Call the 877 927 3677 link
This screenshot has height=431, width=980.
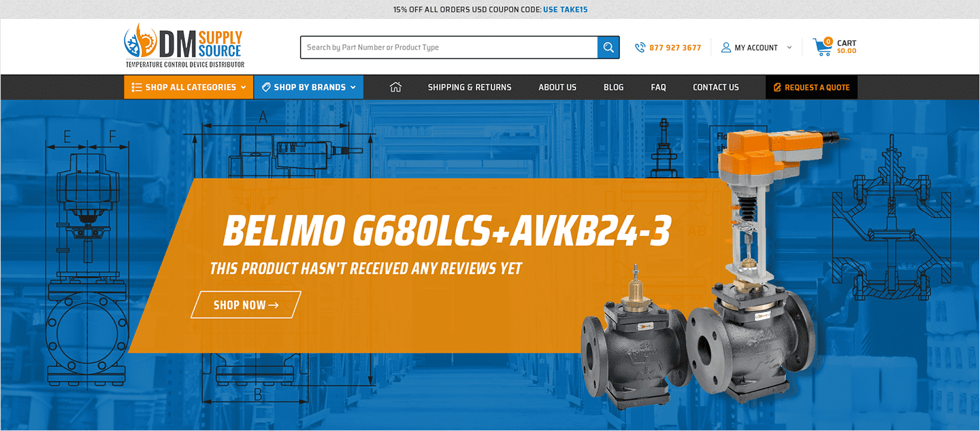(675, 48)
